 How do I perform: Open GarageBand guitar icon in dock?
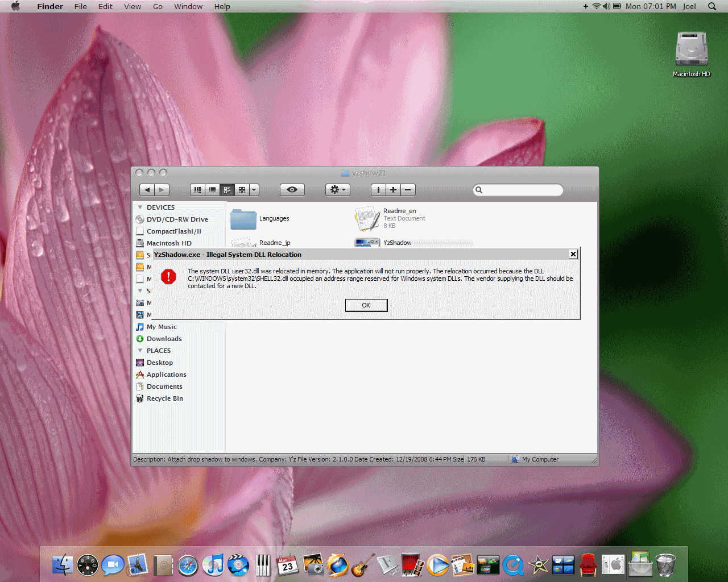coord(363,565)
